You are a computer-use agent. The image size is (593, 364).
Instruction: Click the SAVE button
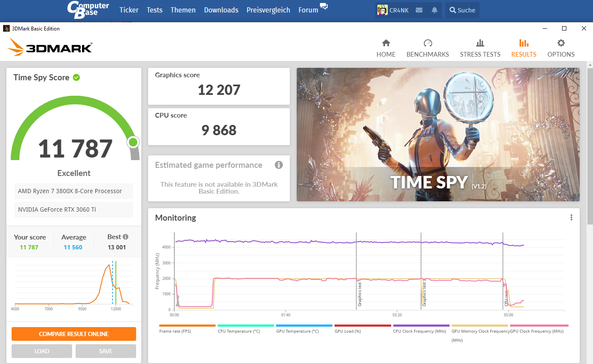click(106, 351)
